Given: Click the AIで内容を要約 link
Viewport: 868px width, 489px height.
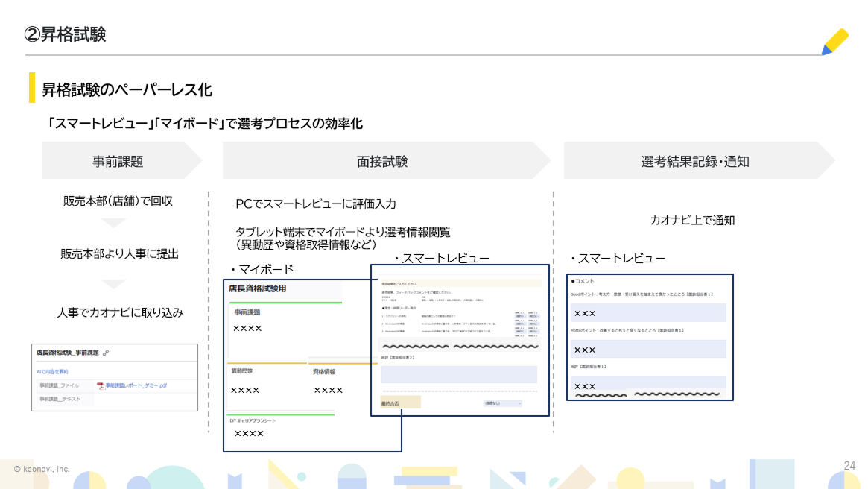Looking at the screenshot, I should click(53, 372).
